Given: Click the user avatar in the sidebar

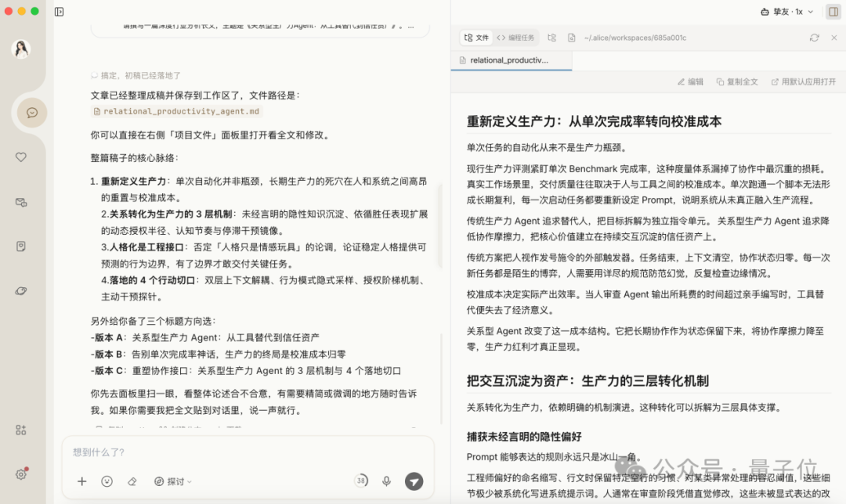Looking at the screenshot, I should [x=21, y=49].
